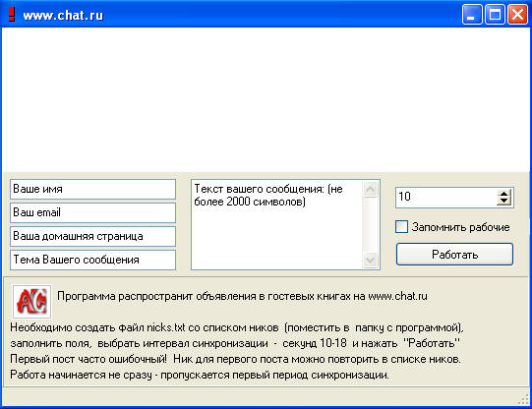
Task: Minimize the www.chat.ru window
Action: pyautogui.click(x=472, y=15)
